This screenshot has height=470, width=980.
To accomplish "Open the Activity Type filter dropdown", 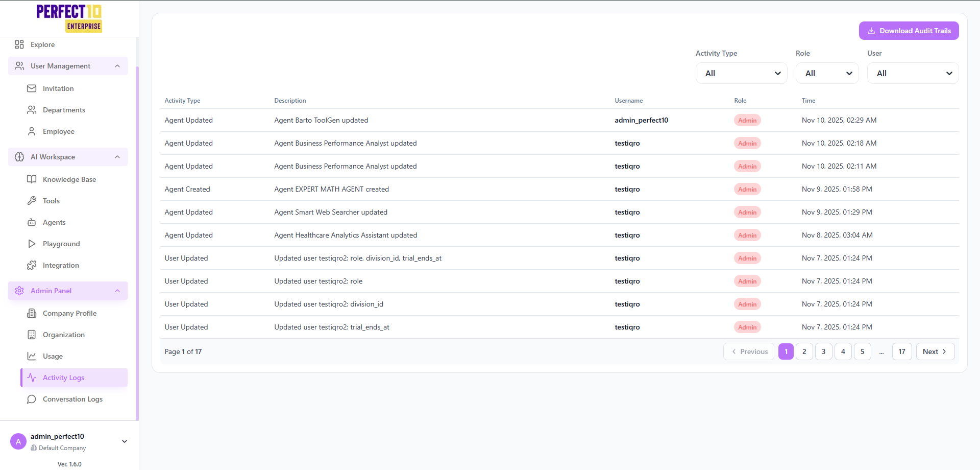I will pyautogui.click(x=741, y=73).
